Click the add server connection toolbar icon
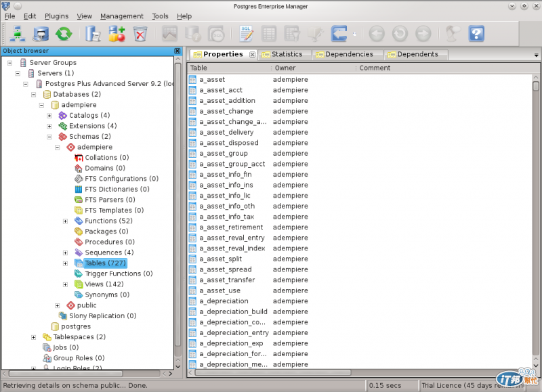This screenshot has width=542, height=392. (17, 34)
